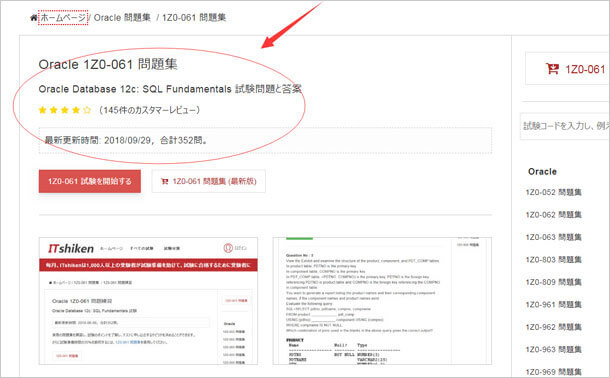Screen dimensions: 610x378
Task: Click the cart icon in 最新版 button
Action: click(165, 181)
